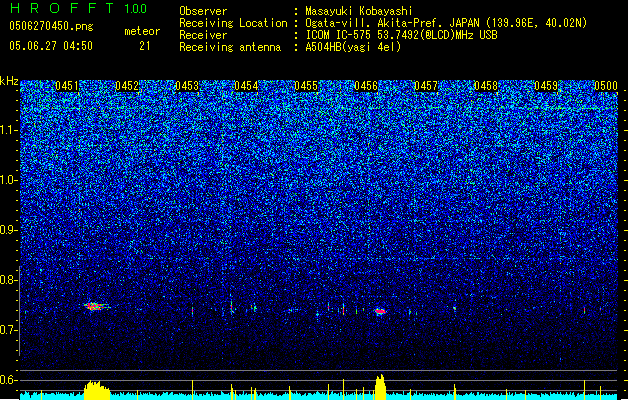This screenshot has height=400, width=629.
Task: Click the Receiving Location label
Action: click(x=233, y=23)
